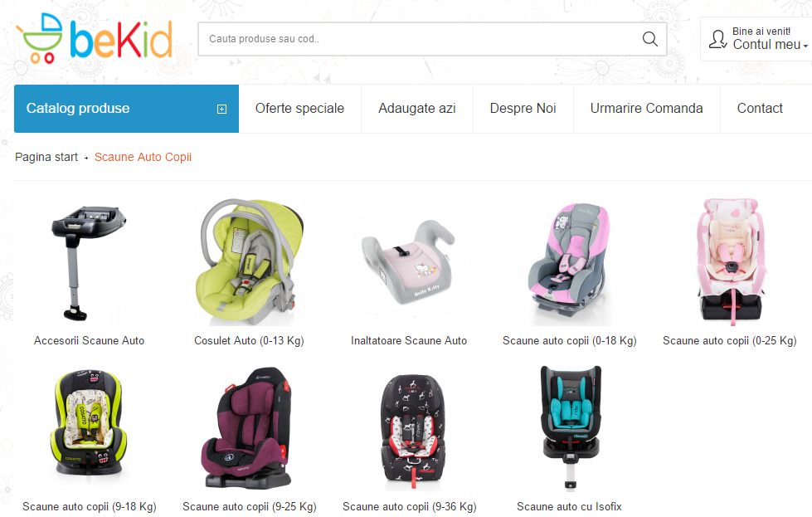This screenshot has width=812, height=517.
Task: Open the green Cosulet Auto carrier image
Action: tap(249, 262)
